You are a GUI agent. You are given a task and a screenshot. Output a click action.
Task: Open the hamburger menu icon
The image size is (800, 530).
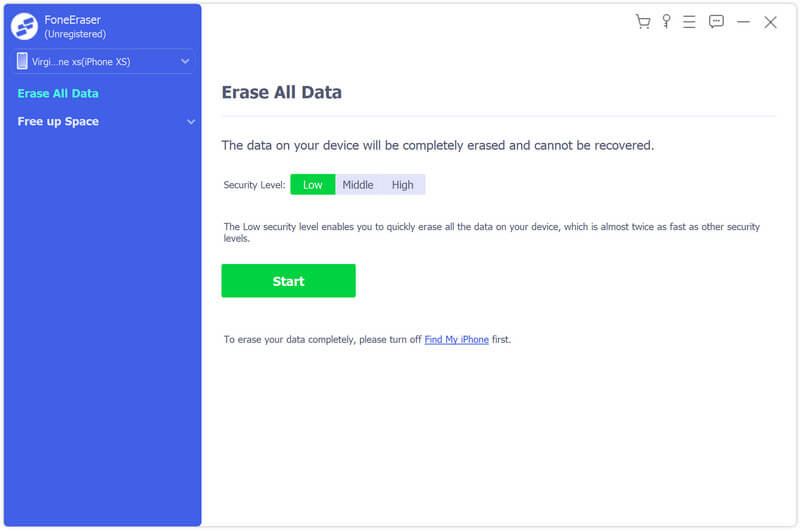[689, 22]
